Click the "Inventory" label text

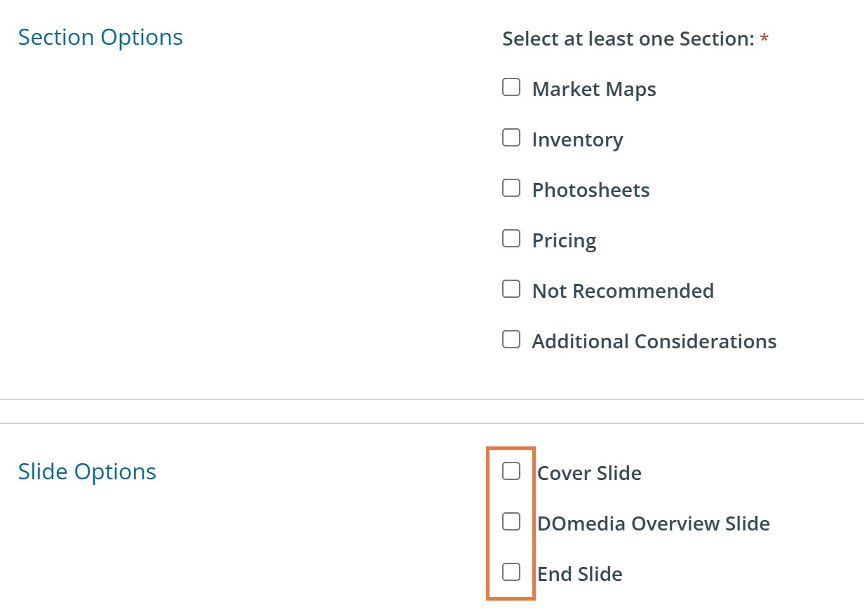[x=577, y=140]
